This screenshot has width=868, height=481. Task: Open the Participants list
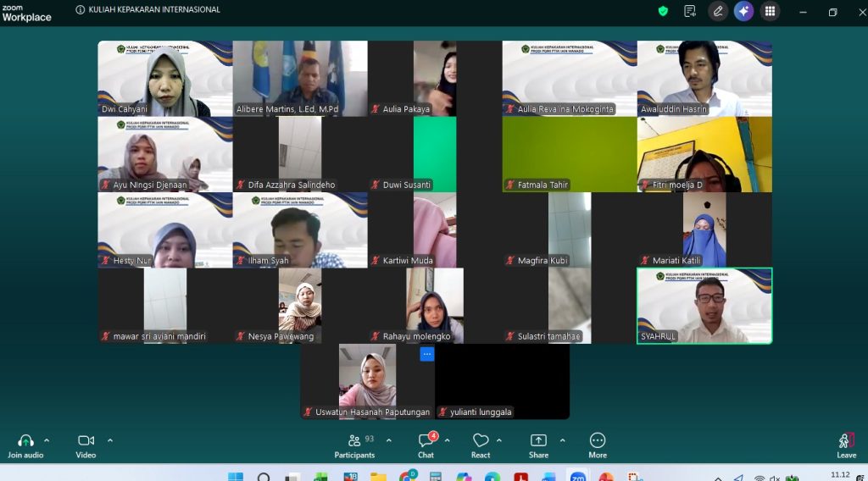click(x=354, y=445)
